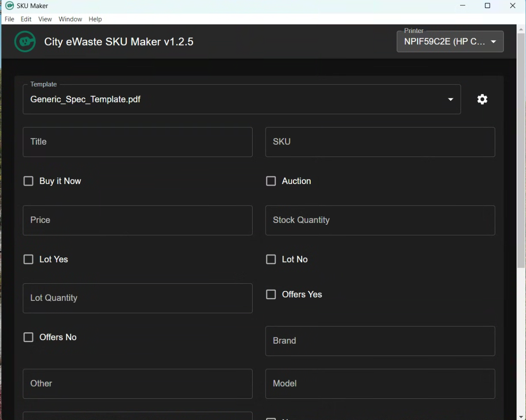The height and width of the screenshot is (420, 526).
Task: Maximize the SKU Maker window
Action: tap(487, 6)
